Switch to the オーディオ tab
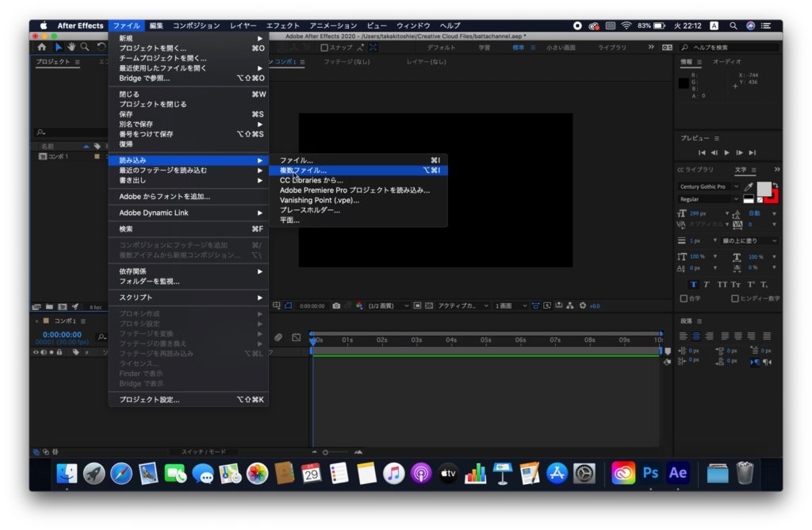 click(x=726, y=62)
